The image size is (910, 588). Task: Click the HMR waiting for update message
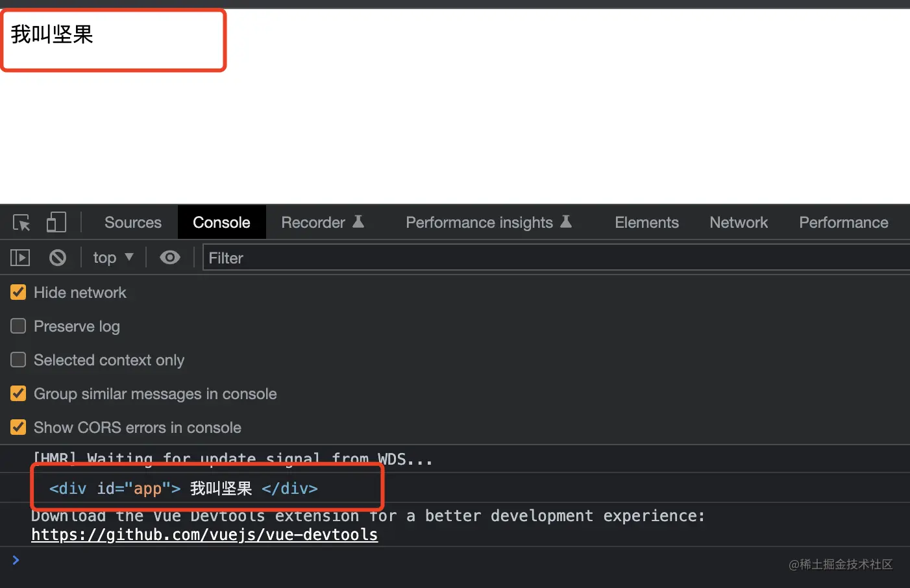(233, 459)
